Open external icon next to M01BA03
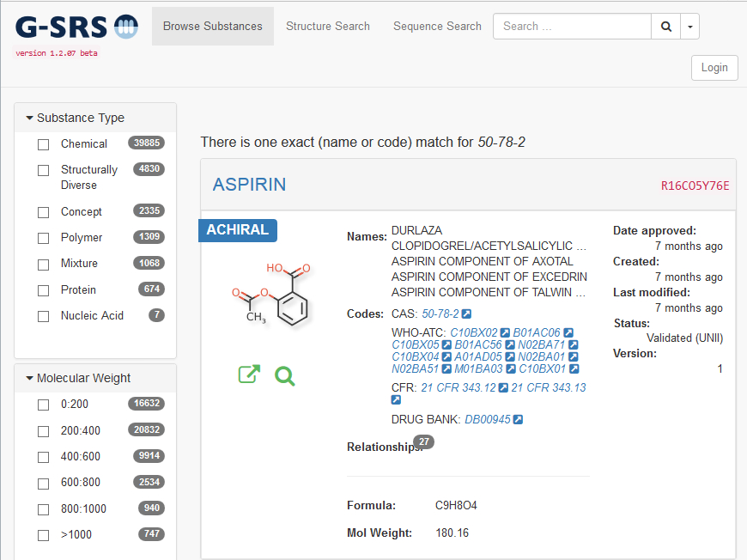Screen dimensions: 747x560 (x=511, y=368)
